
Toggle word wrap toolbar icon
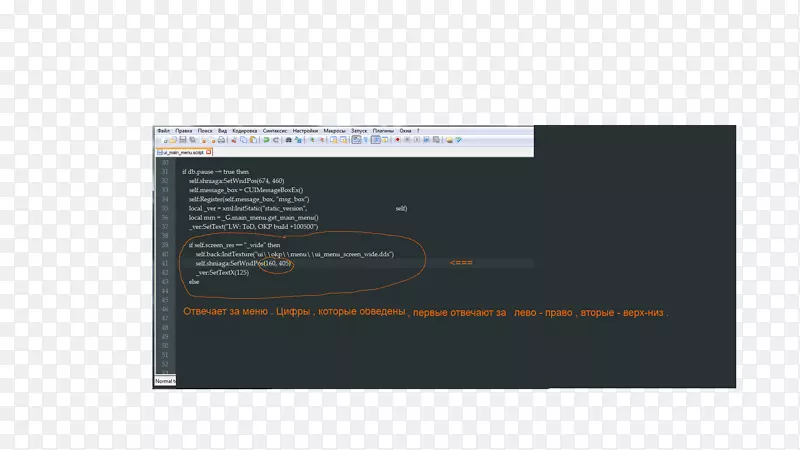point(356,140)
